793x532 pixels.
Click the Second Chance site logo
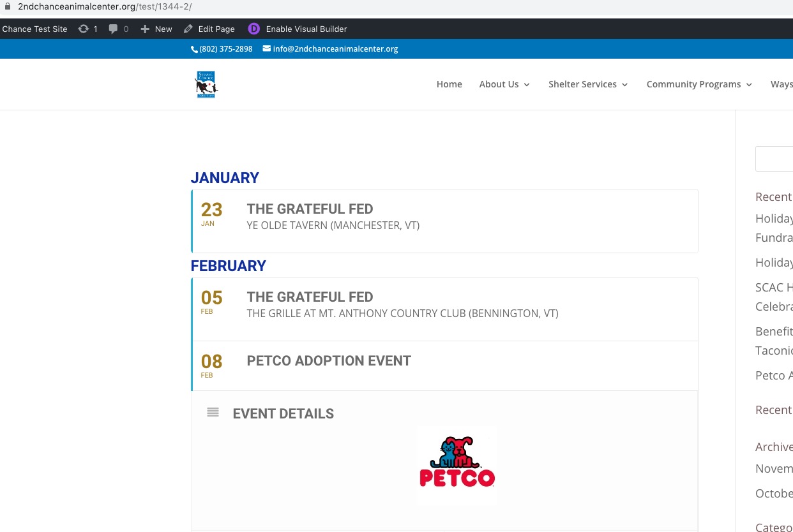coord(206,84)
